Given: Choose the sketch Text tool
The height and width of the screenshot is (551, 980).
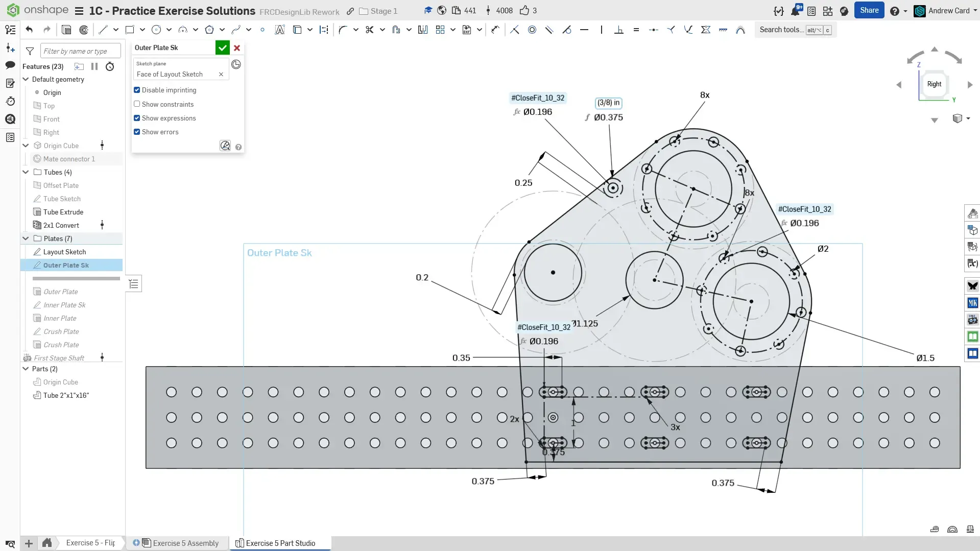Looking at the screenshot, I should pos(279,30).
